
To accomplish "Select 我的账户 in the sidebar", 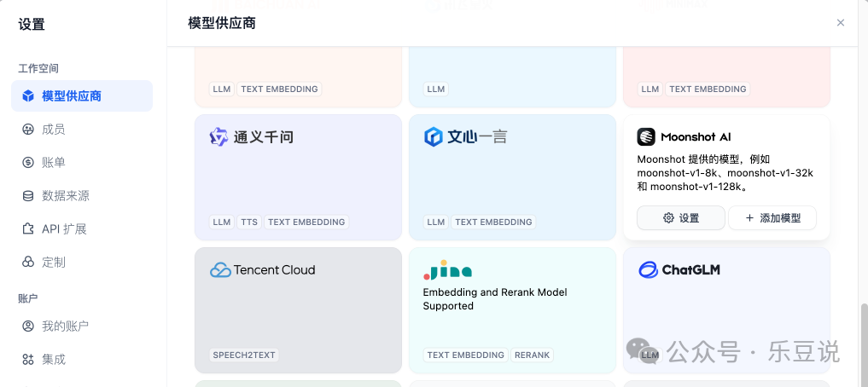I will pos(65,326).
